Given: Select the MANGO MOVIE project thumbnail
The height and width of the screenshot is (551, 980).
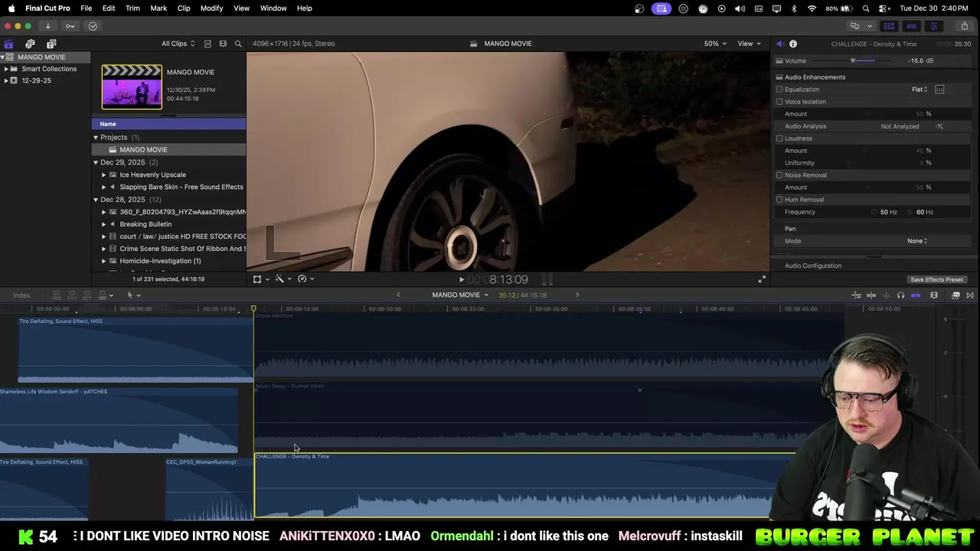Looking at the screenshot, I should [x=132, y=86].
